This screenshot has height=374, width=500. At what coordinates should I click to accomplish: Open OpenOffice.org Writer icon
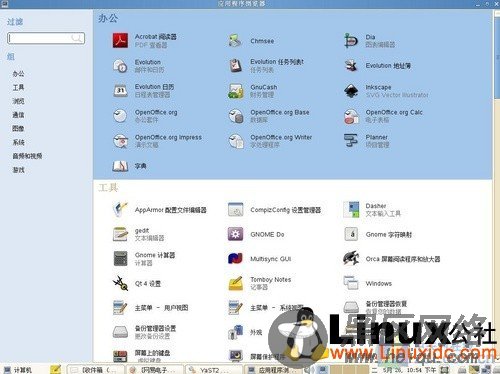[235, 141]
